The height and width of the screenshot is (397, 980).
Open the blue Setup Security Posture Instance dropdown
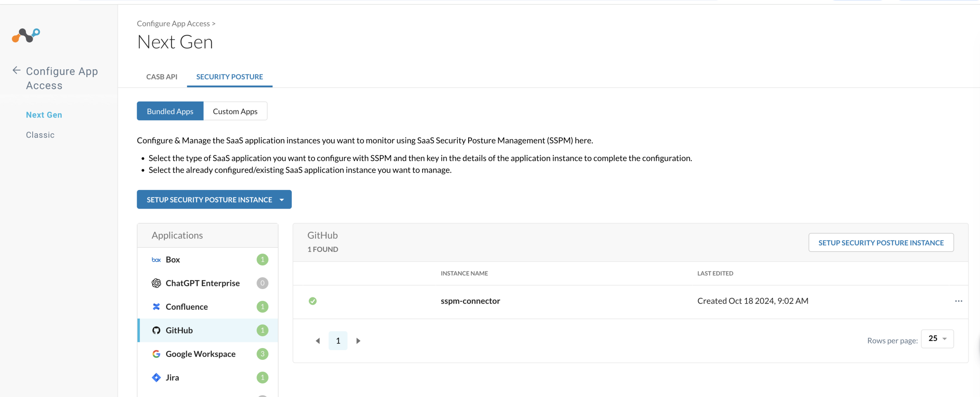[x=214, y=199]
